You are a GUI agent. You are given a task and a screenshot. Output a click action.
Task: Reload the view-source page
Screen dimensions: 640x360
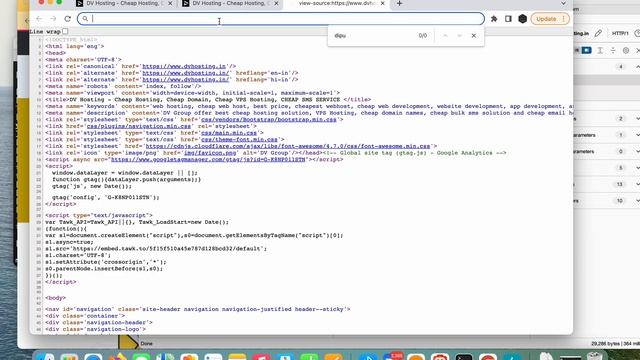pos(68,19)
